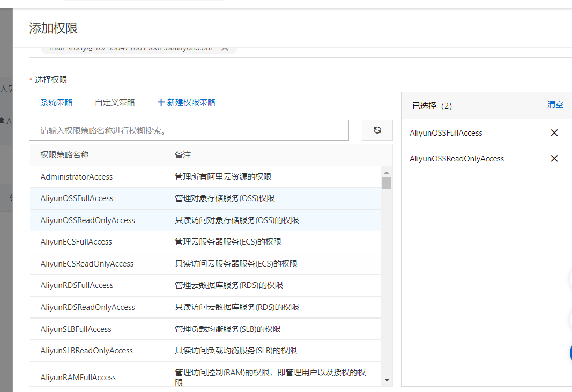Click 只读访问对象存储服务(OSS)的权限 description

(237, 220)
